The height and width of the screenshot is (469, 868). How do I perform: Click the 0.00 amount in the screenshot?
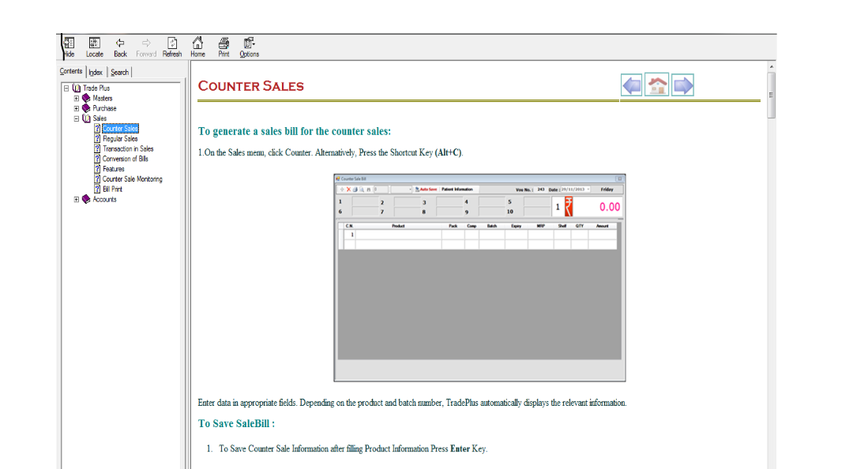click(x=610, y=207)
